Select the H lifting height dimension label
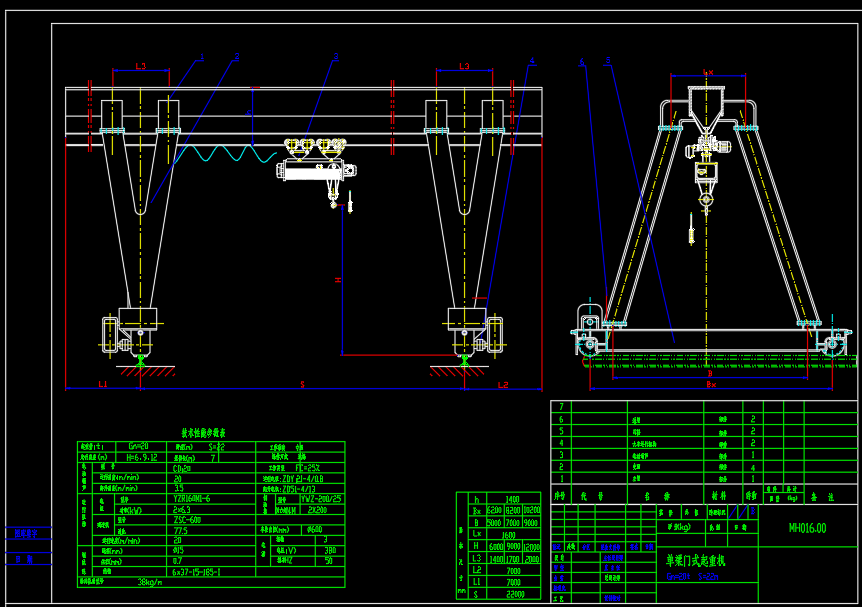The height and width of the screenshot is (607, 862). tap(338, 280)
